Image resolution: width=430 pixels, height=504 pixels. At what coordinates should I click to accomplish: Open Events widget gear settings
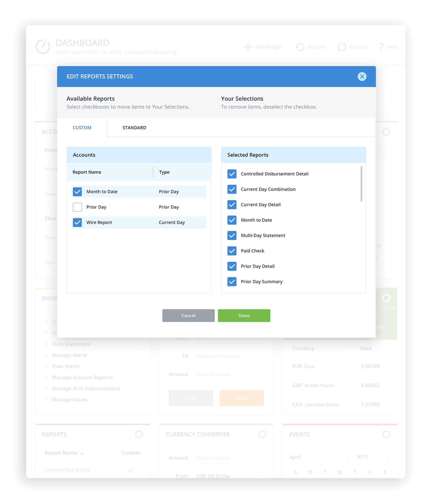(x=386, y=434)
